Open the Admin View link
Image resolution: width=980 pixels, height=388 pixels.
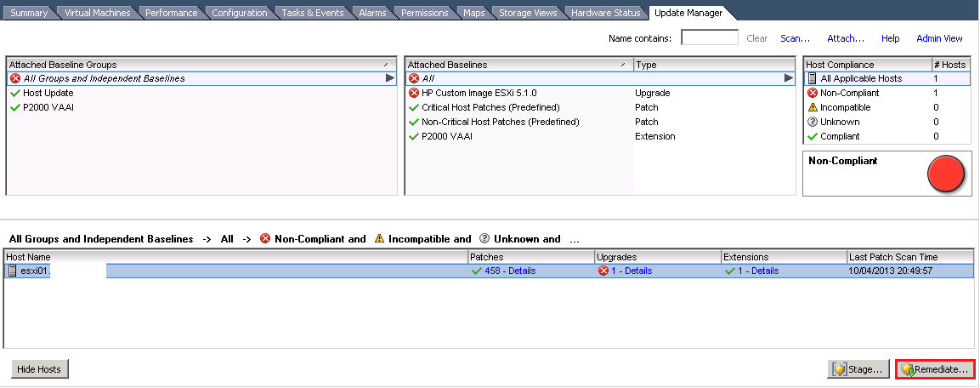tap(939, 38)
